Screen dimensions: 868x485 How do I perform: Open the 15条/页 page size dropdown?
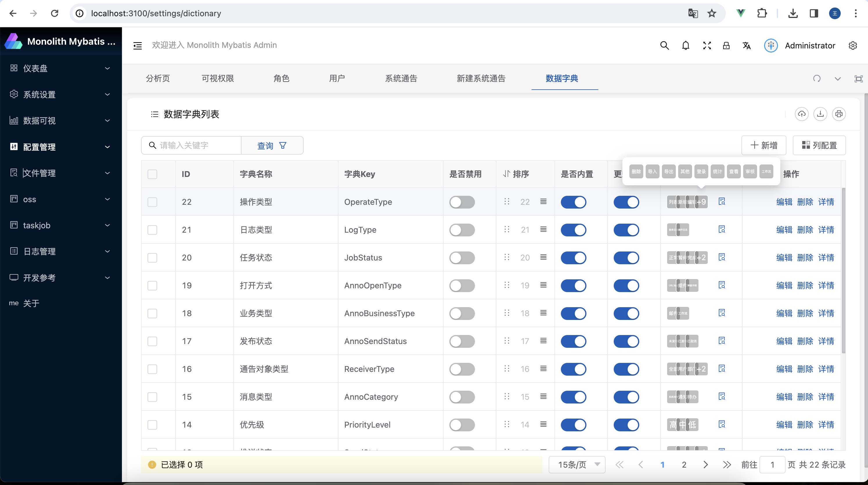pyautogui.click(x=575, y=465)
